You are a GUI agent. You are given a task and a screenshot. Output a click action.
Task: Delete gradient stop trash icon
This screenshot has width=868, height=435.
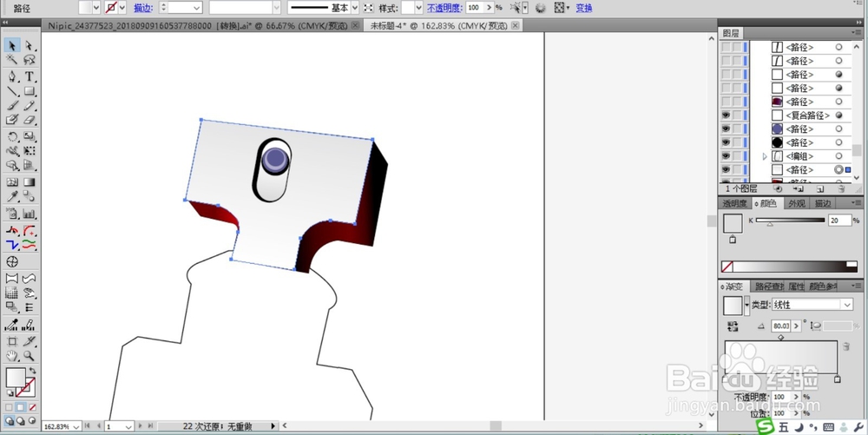[x=845, y=346]
